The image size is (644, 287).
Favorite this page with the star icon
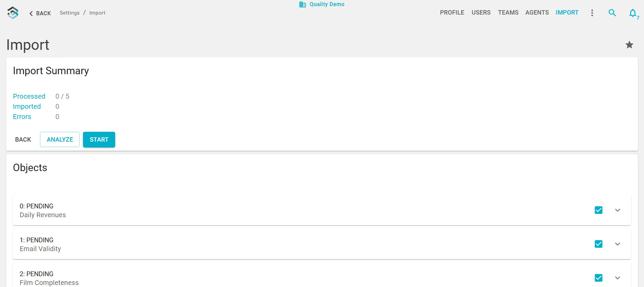point(629,45)
